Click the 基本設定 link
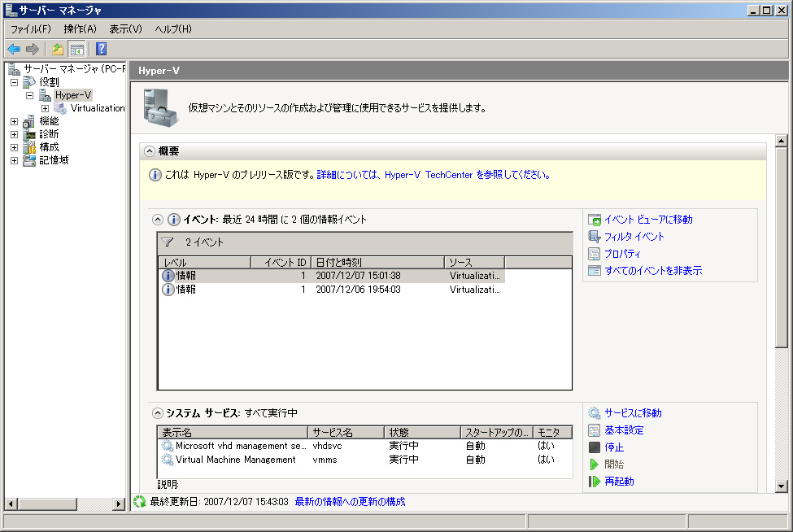Screen dimensions: 793x532 click(x=624, y=430)
